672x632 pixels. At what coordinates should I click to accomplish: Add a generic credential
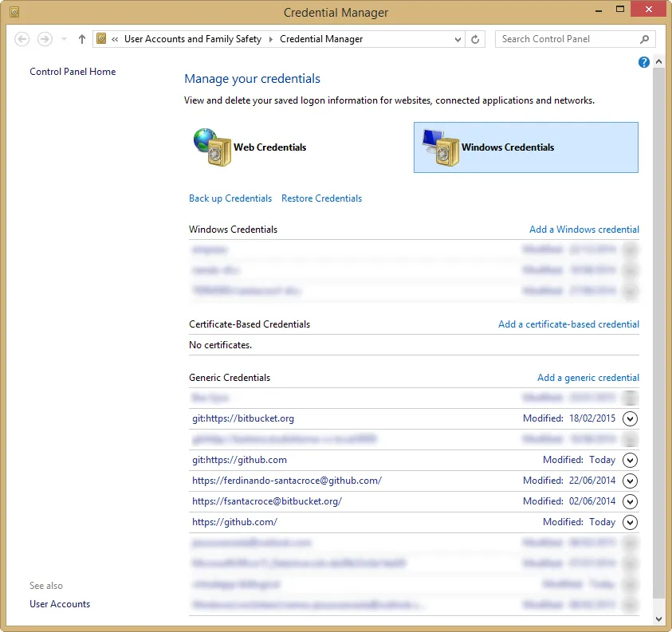(x=588, y=378)
